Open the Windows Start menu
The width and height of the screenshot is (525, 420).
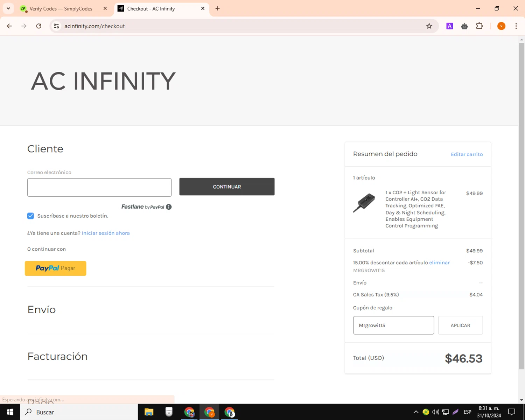click(x=10, y=412)
